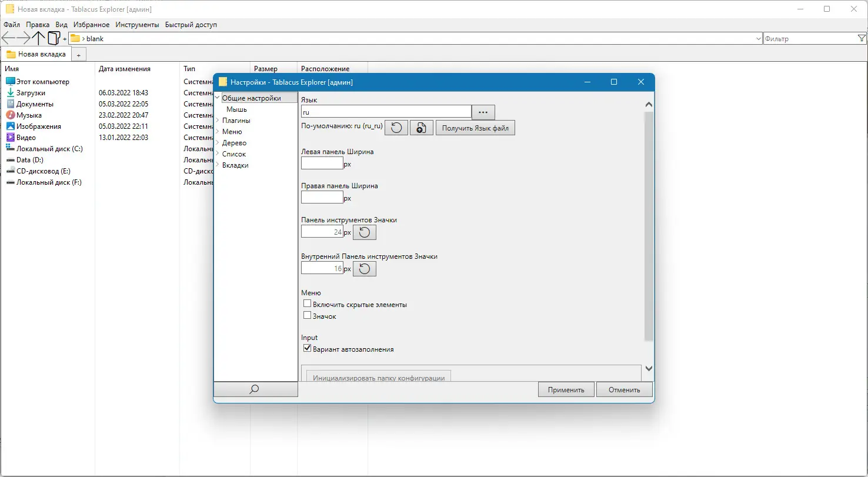Screen dimensions: 868x477
Task: Select the Музыка icon in file list
Action: 10,115
